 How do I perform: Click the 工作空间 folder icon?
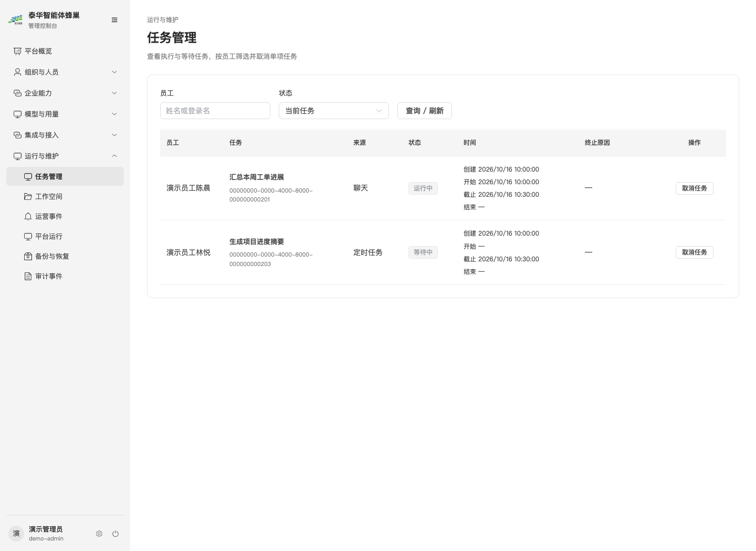coord(28,196)
